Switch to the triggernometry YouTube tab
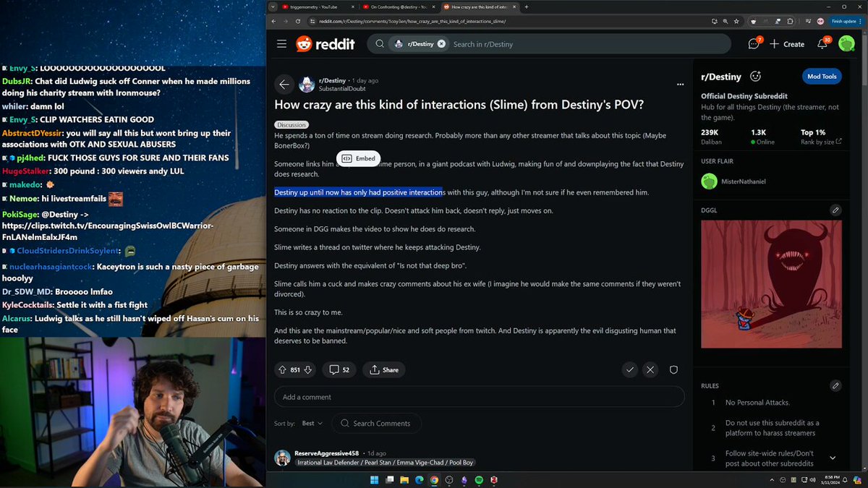 point(318,7)
